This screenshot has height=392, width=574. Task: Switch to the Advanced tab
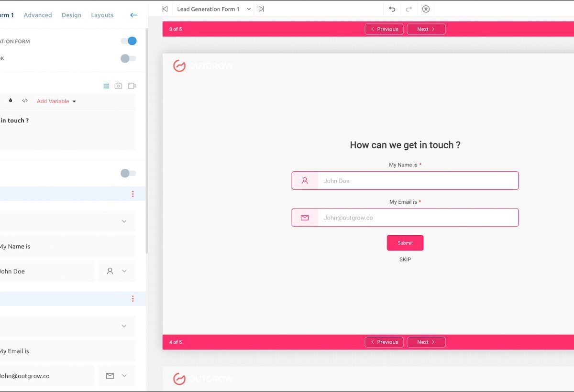[x=38, y=15]
